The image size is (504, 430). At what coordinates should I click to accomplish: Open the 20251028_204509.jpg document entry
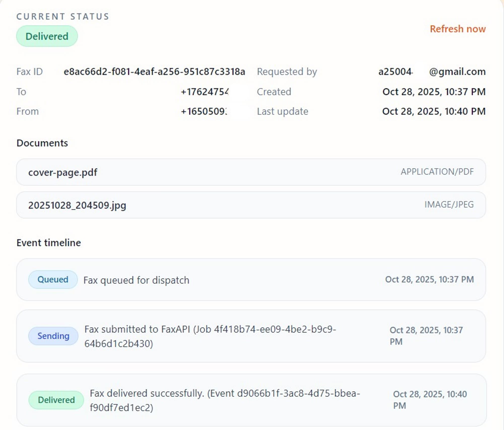(251, 205)
